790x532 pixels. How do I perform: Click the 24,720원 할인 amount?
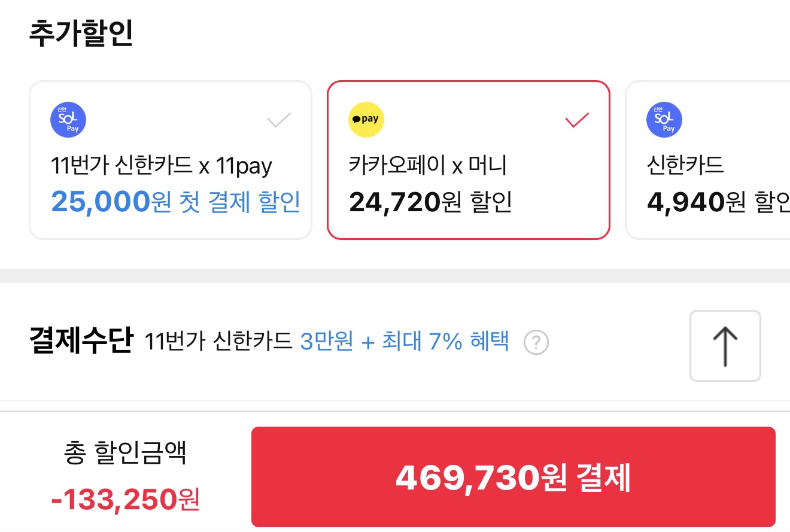[430, 202]
